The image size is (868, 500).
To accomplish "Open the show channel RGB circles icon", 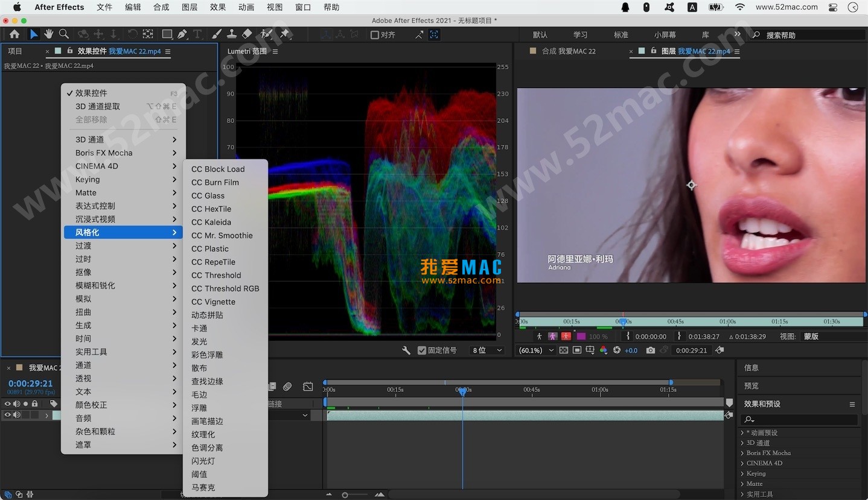I will tap(604, 350).
